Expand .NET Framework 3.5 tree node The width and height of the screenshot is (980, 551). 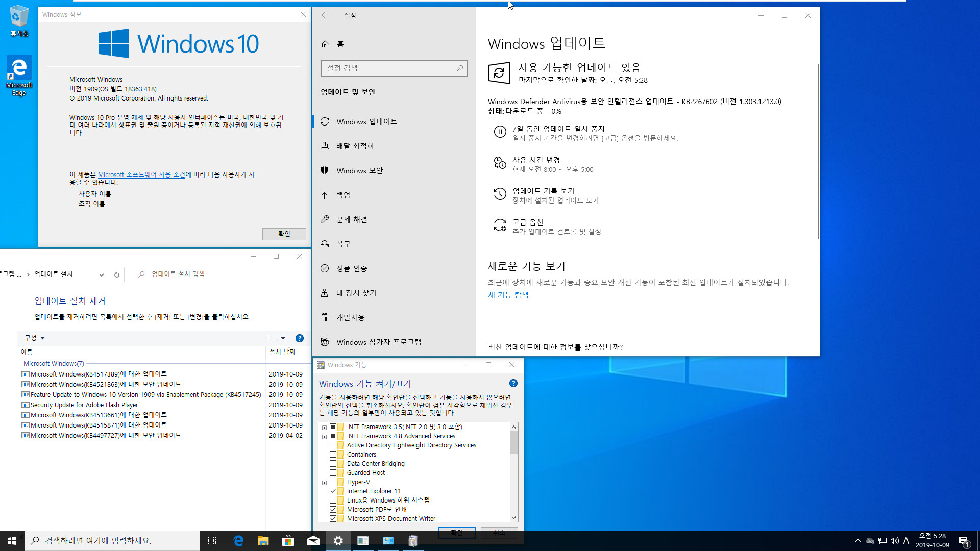[x=324, y=428]
